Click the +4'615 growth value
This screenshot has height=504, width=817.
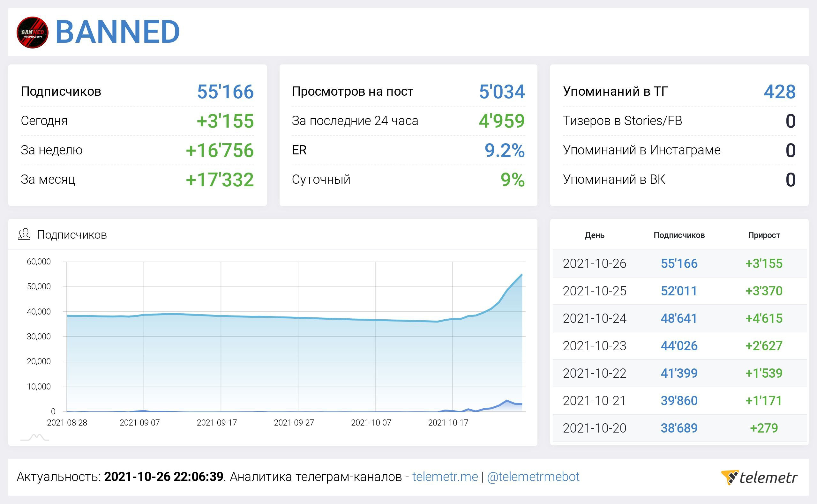[764, 318]
